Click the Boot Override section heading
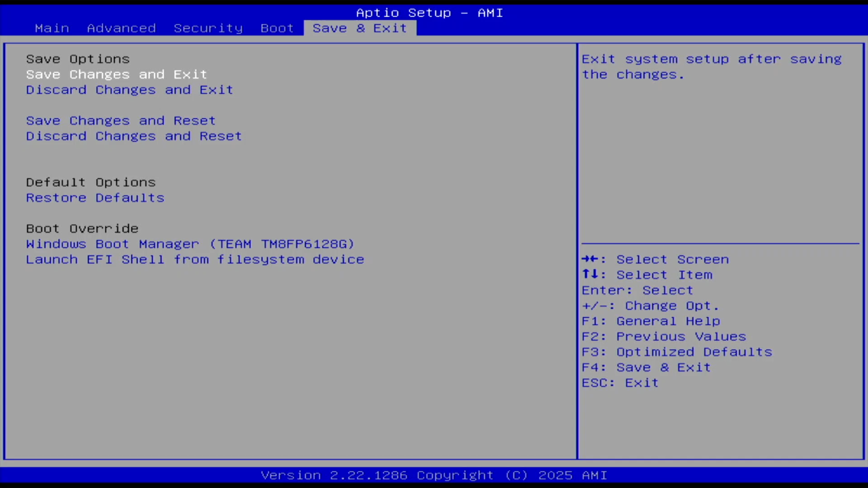 point(82,229)
